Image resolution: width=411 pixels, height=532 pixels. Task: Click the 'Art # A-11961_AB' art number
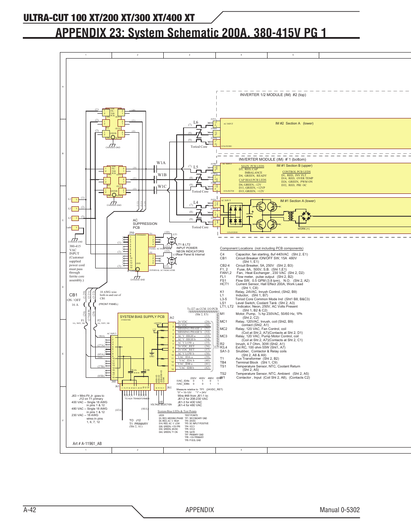[87, 444]
